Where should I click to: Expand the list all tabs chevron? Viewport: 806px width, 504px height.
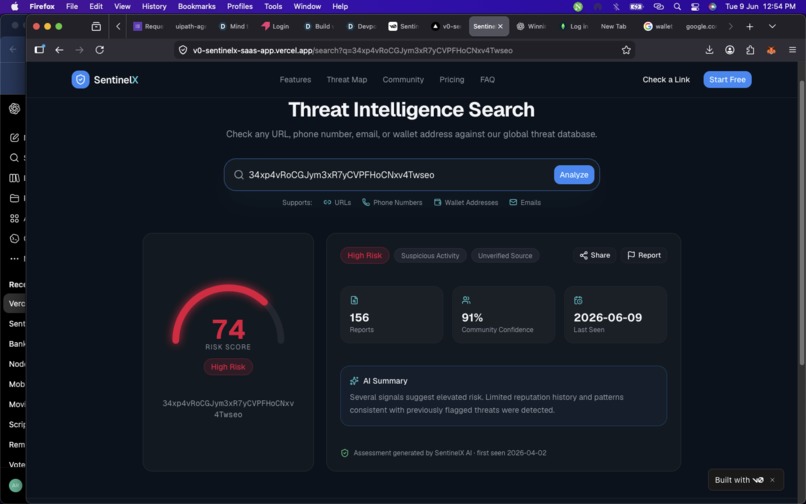772,26
